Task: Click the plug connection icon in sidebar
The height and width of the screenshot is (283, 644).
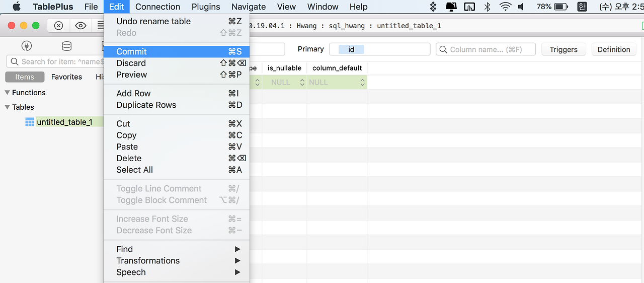Action: (27, 46)
